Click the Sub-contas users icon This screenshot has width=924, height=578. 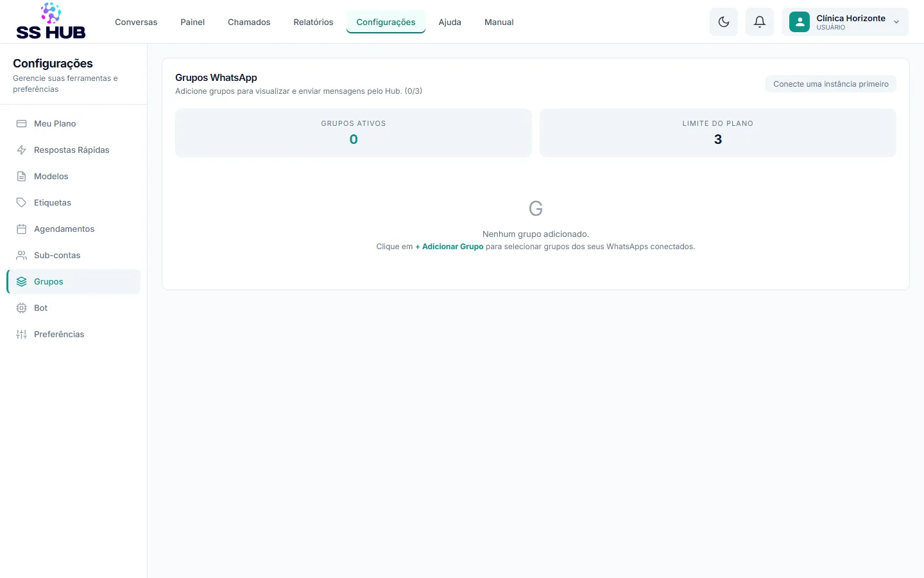pos(21,255)
